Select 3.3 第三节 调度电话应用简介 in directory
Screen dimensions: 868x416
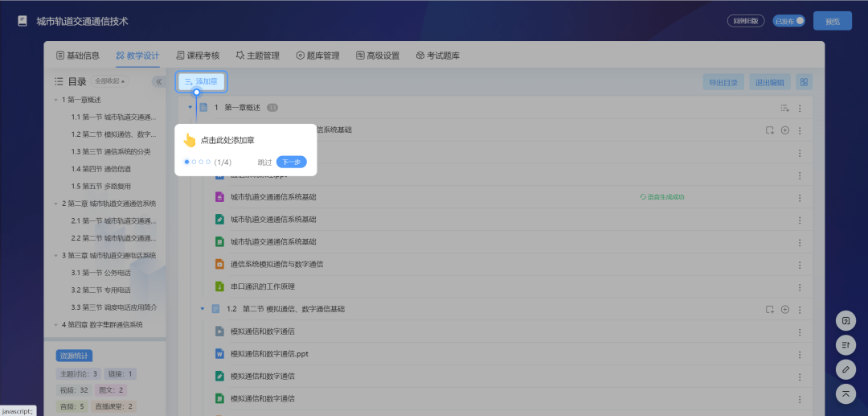pyautogui.click(x=115, y=307)
